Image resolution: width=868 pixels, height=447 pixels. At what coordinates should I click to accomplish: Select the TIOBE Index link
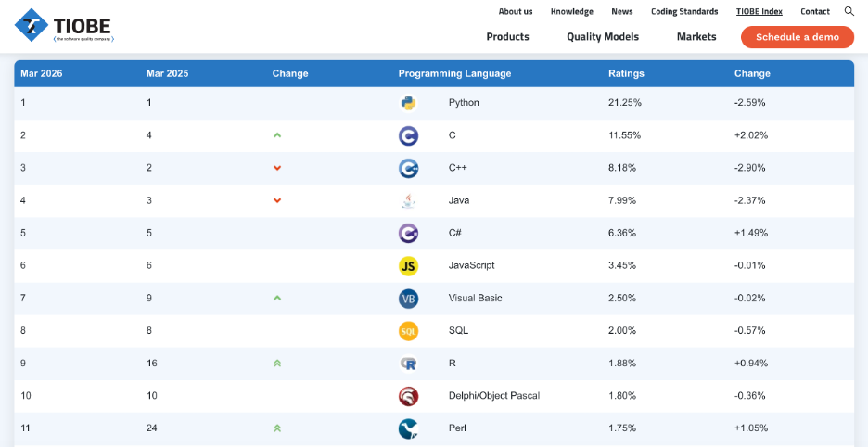pyautogui.click(x=759, y=11)
